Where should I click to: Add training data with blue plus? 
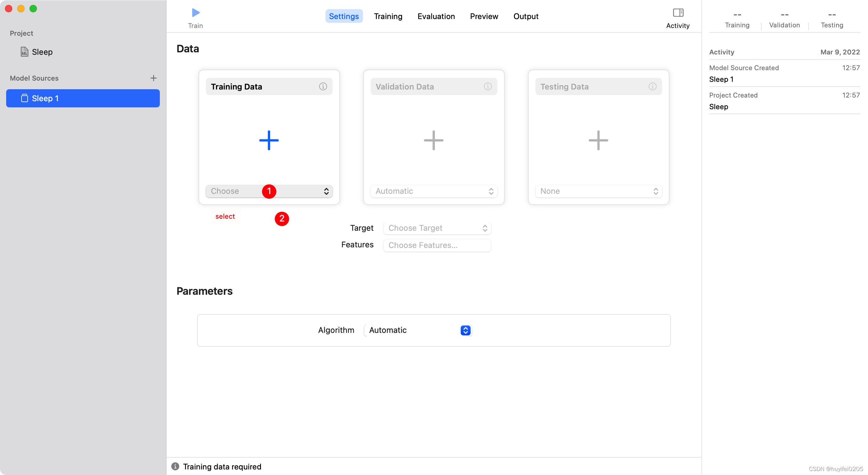269,140
